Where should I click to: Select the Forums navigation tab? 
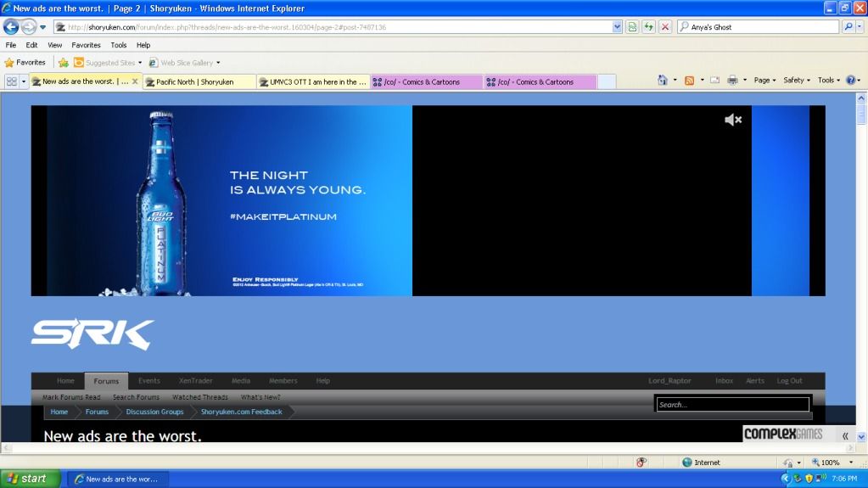106,381
